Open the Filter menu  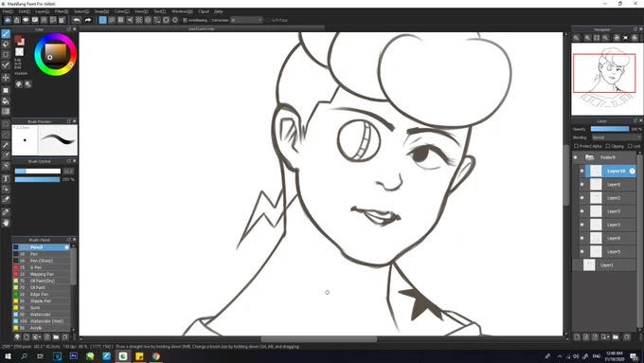[x=62, y=11]
